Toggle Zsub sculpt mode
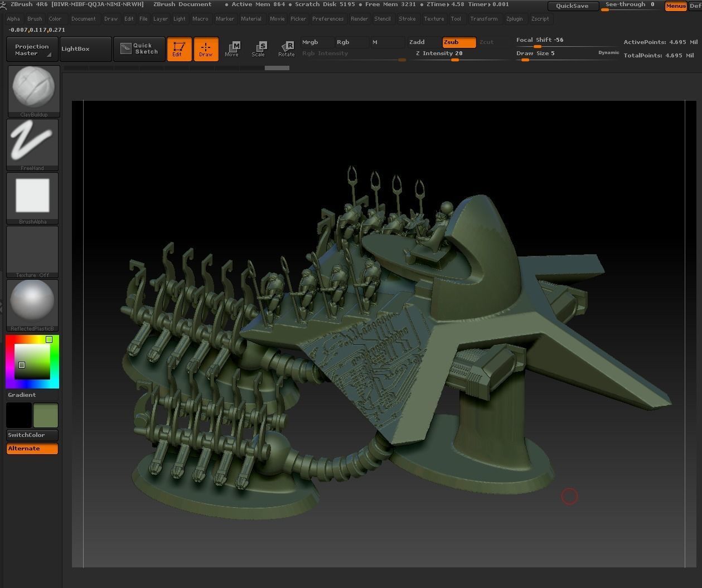 459,42
